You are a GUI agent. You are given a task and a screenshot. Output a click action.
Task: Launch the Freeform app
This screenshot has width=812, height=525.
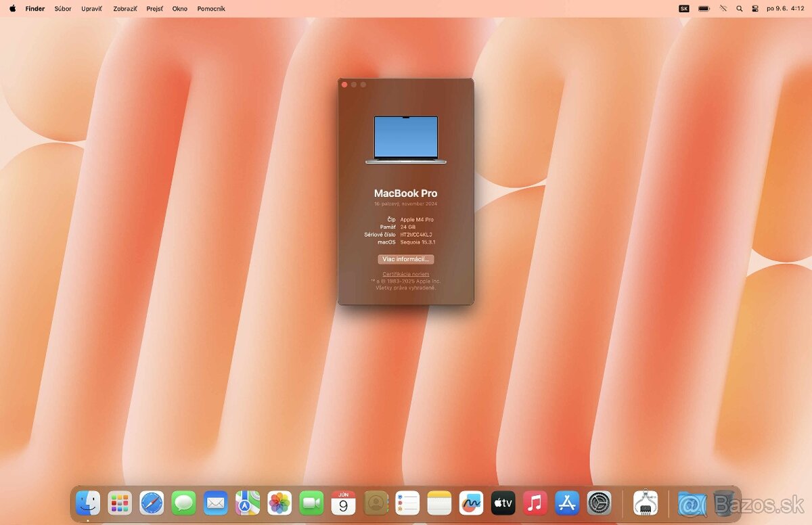pyautogui.click(x=470, y=503)
